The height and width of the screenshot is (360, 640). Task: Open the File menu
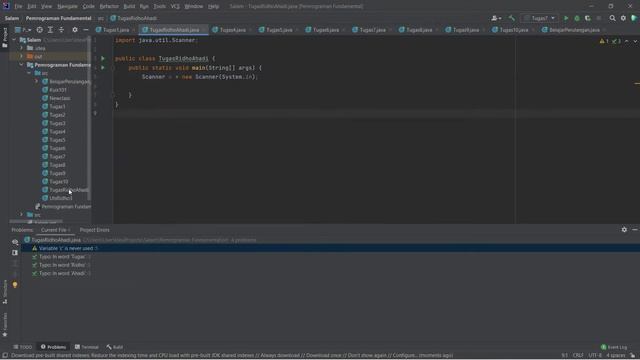tap(18, 7)
